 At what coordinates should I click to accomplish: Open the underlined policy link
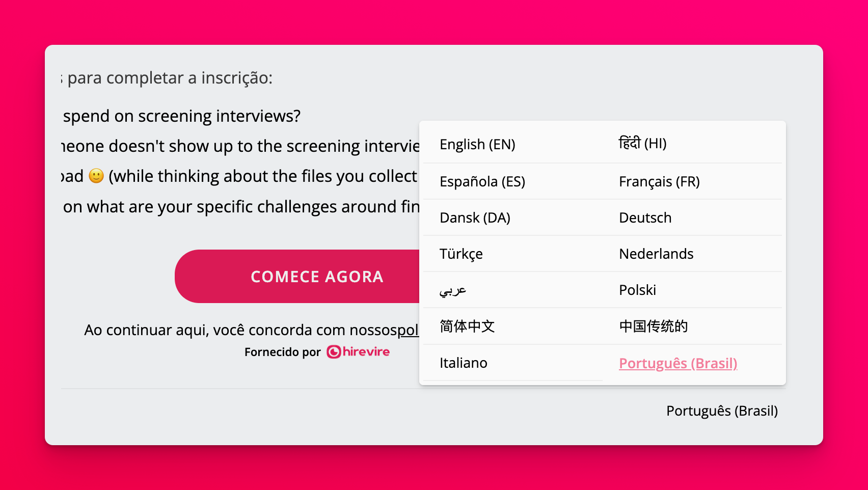point(408,330)
